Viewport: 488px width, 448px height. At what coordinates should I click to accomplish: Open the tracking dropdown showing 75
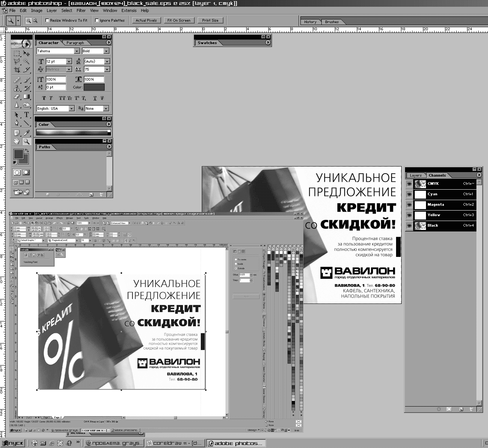(x=107, y=69)
